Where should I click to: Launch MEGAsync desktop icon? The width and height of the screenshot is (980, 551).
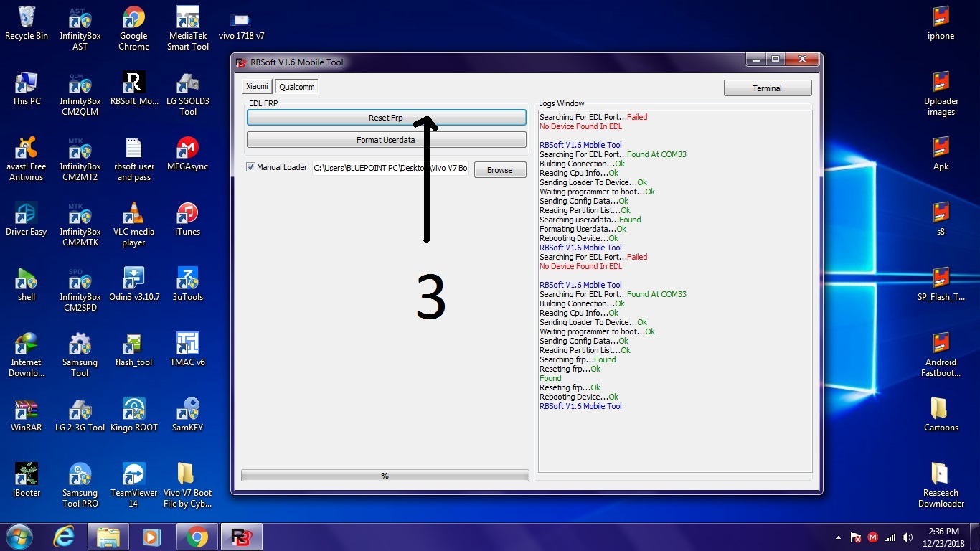point(188,154)
